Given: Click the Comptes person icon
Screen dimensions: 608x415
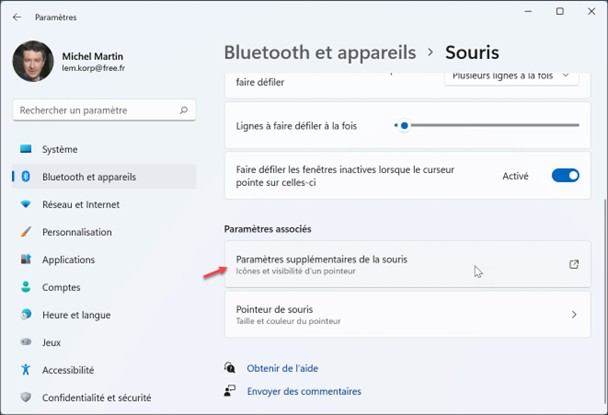Looking at the screenshot, I should (26, 287).
